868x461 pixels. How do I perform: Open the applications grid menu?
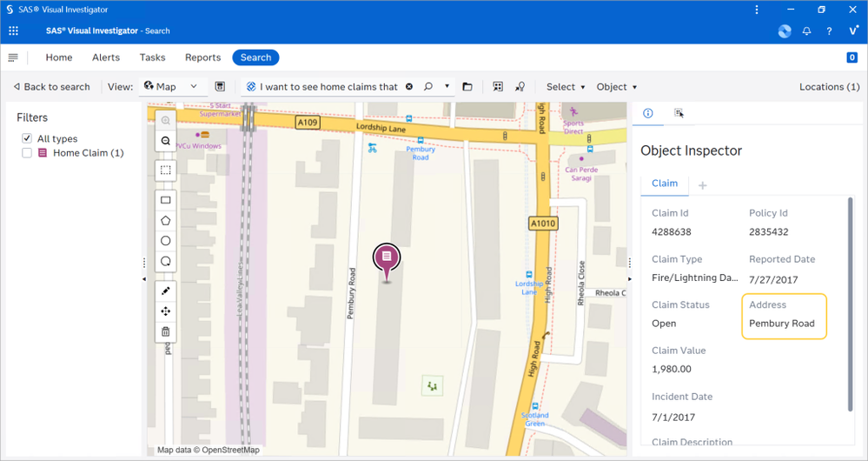pos(13,31)
